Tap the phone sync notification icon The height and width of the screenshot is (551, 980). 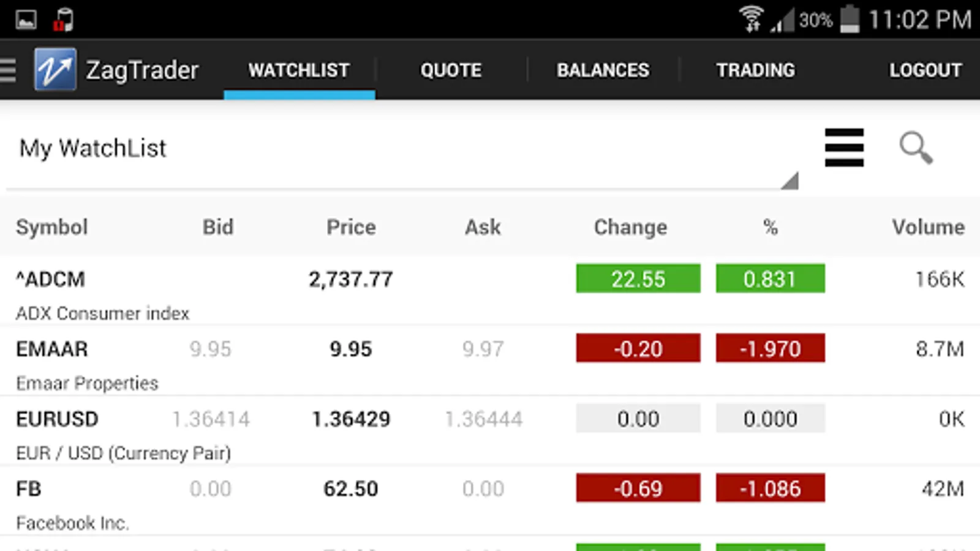pos(63,20)
